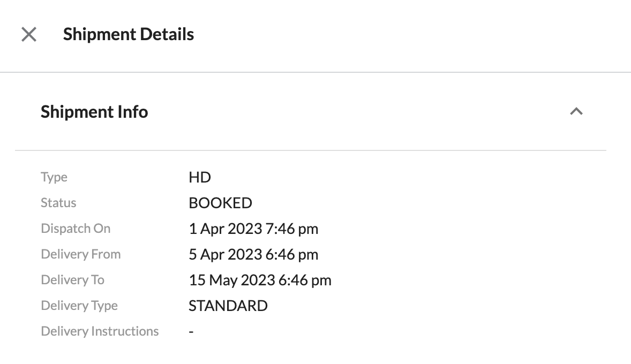Image resolution: width=631 pixels, height=364 pixels.
Task: Click the empty Delivery Instructions dash value
Action: tap(191, 332)
